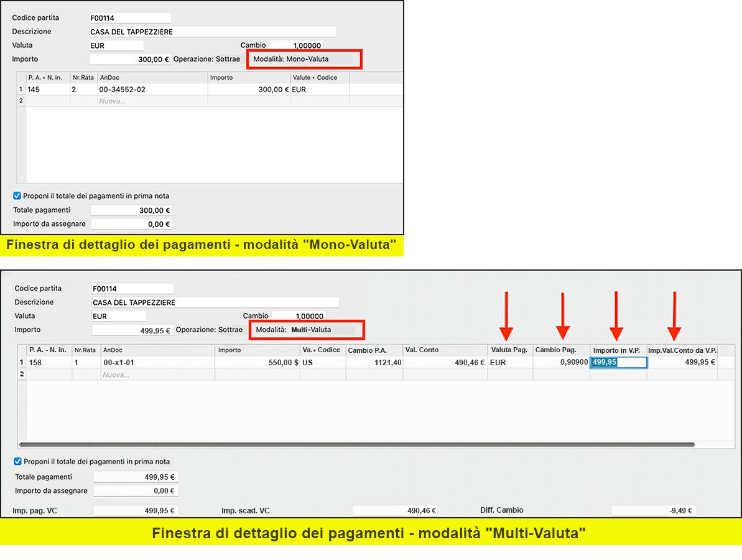Toggle the checkbox in the Mono-Valuta window
Viewport: 742px width, 560px height.
[x=17, y=195]
